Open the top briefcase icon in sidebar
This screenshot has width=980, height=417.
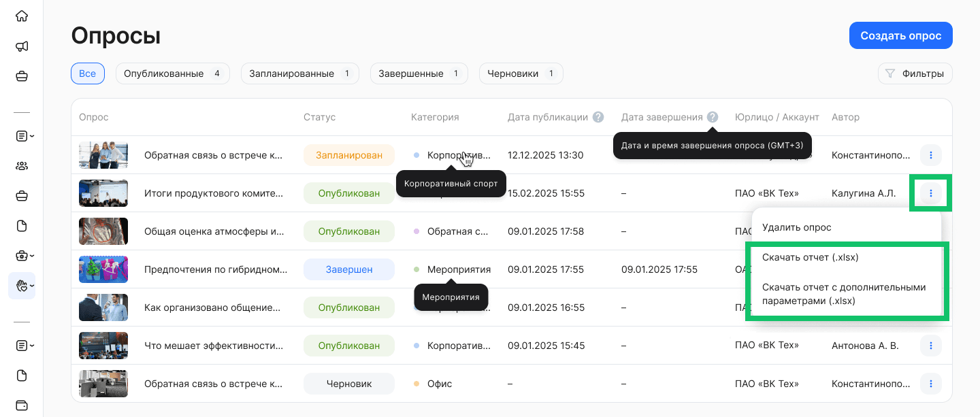(22, 77)
